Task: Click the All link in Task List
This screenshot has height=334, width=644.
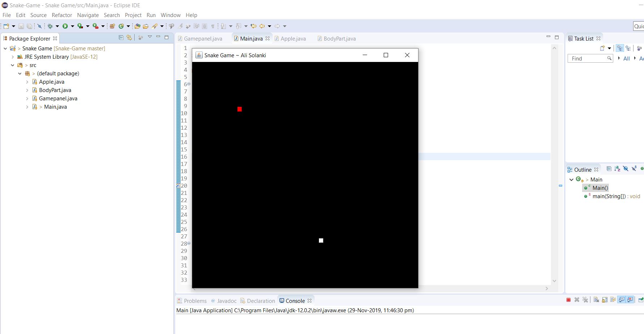Action: tap(626, 59)
